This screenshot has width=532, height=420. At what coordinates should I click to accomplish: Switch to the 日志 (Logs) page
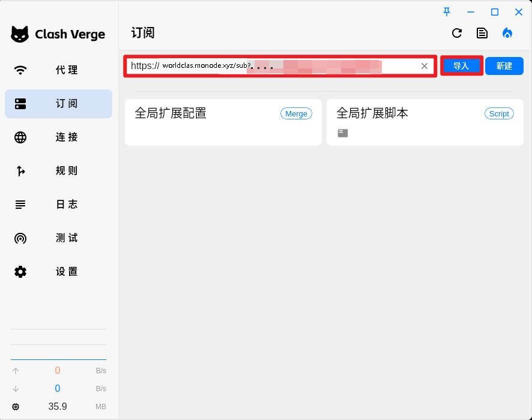point(58,205)
